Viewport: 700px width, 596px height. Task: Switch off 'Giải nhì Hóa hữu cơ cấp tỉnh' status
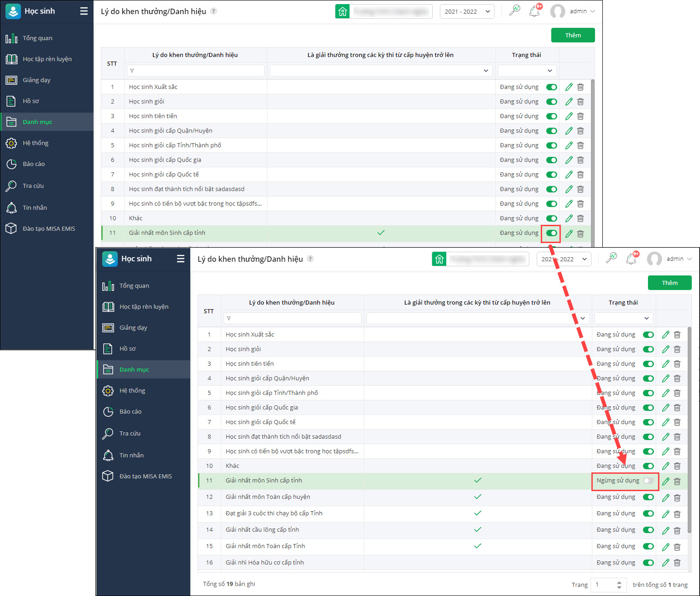tap(648, 563)
